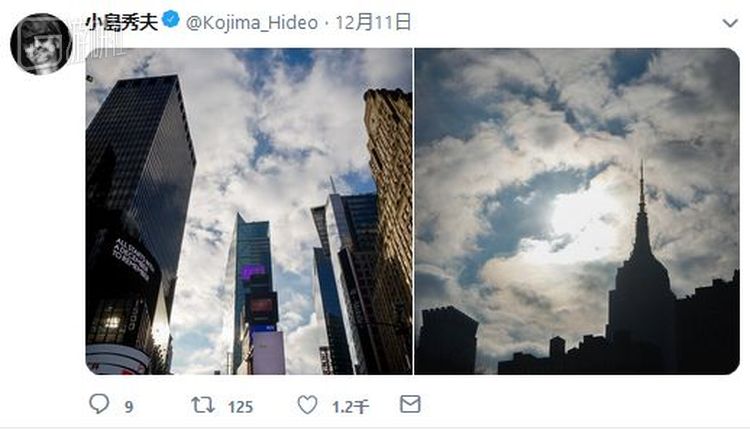Screen dimensions: 750x430
Task: Open Kojima's profile avatar picture
Action: (42, 44)
